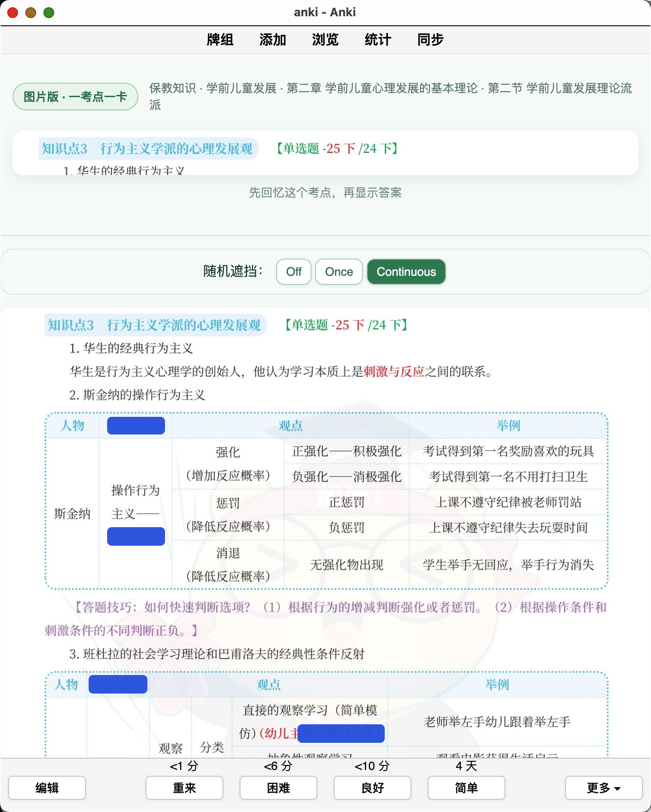Rate the card 良好
651x812 pixels.
pos(373,788)
